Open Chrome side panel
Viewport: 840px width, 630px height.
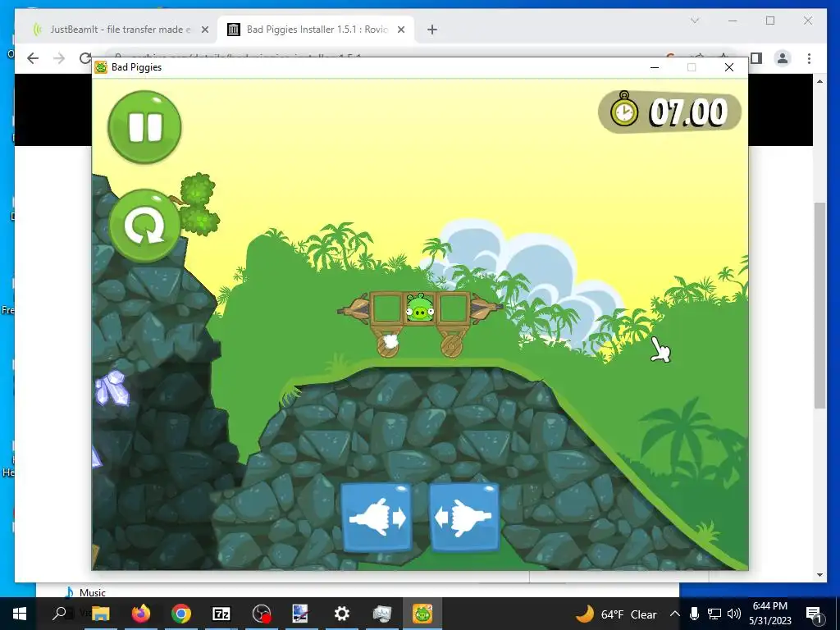756,58
